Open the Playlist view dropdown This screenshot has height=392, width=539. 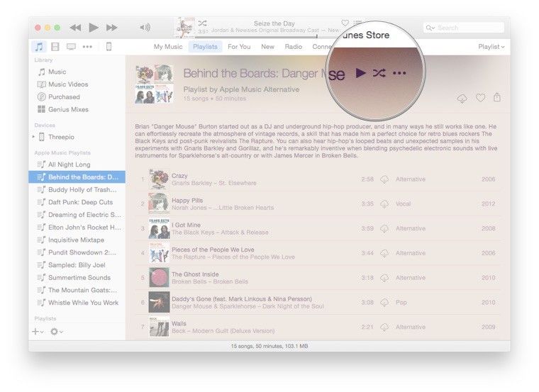[x=491, y=47]
